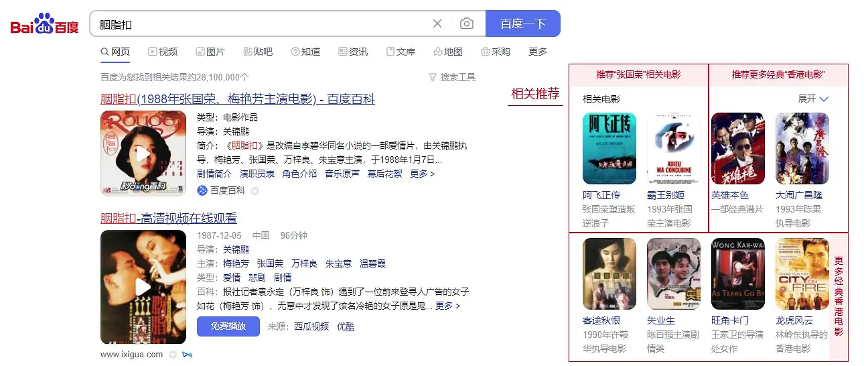Click the 霸王别姬 title link
Image resolution: width=868 pixels, height=366 pixels.
coord(666,195)
